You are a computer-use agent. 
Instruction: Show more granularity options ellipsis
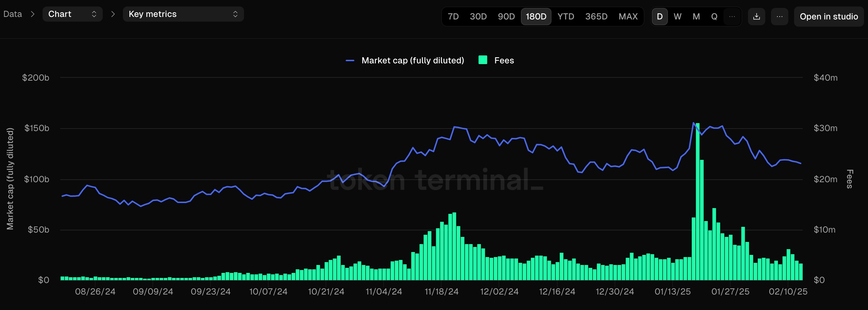732,17
